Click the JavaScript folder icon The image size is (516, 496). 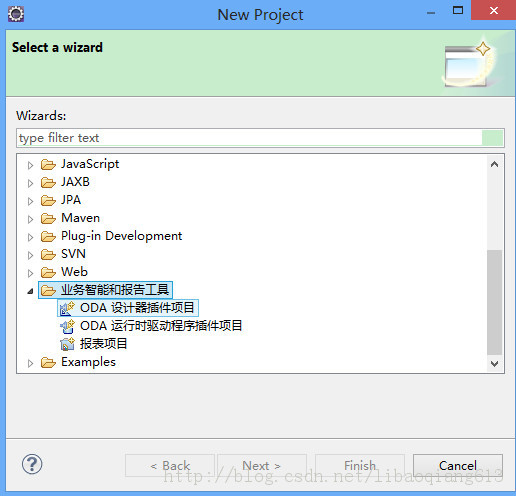coord(48,165)
